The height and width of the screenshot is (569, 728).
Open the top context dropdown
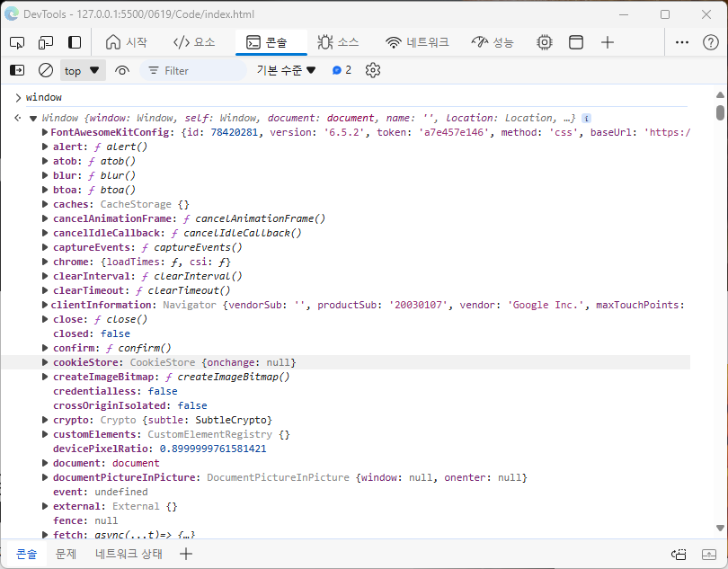[83, 71]
